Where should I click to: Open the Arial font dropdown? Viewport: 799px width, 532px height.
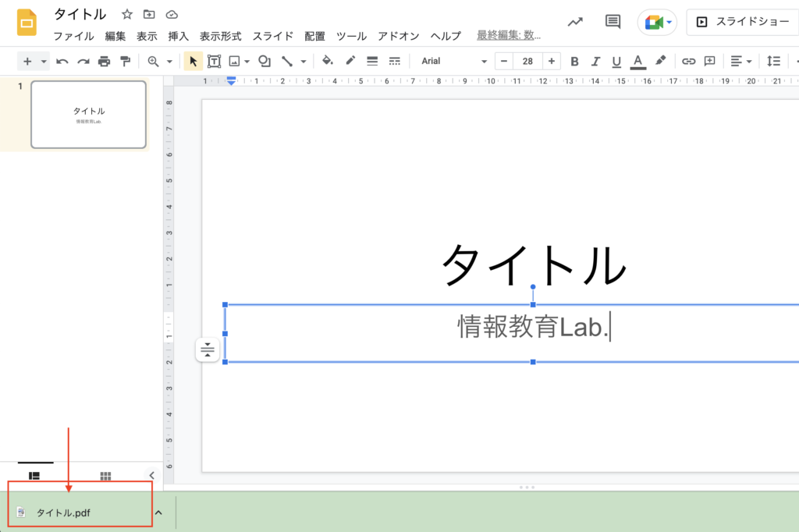[453, 61]
